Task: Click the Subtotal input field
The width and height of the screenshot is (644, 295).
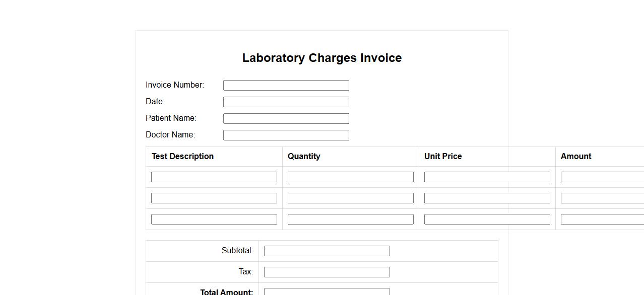Action: click(327, 251)
